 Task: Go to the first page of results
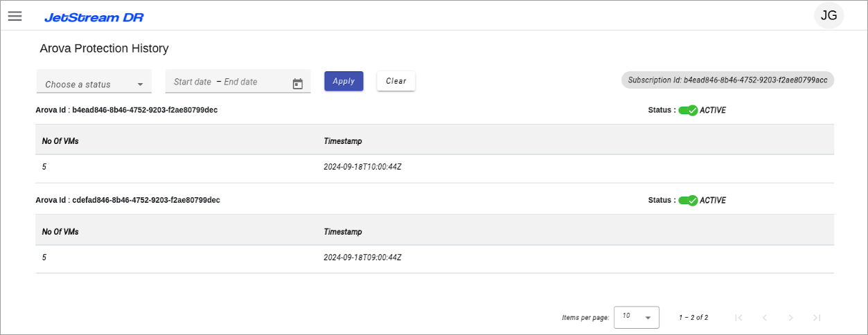coord(738,318)
